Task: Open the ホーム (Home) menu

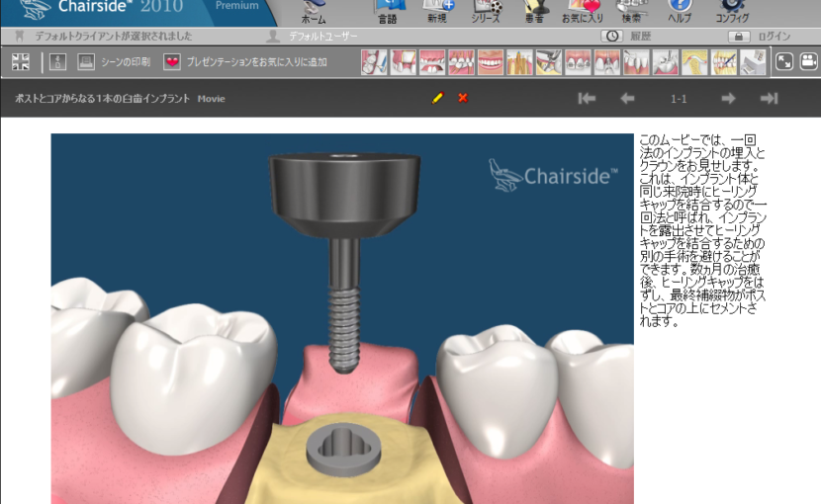Action: [x=314, y=12]
